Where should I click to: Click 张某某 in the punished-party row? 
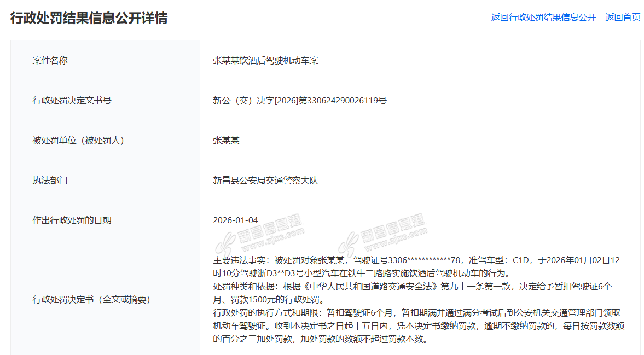(226, 141)
